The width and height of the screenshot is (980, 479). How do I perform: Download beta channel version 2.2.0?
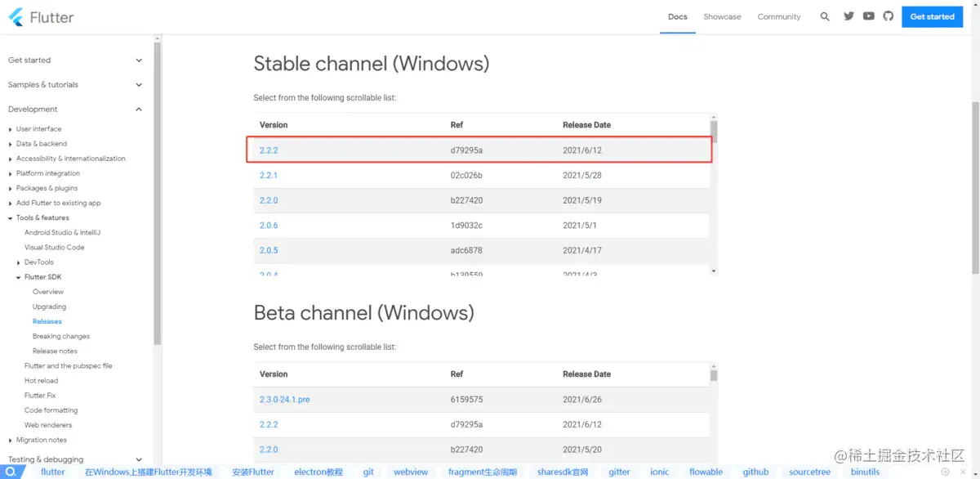[269, 450]
